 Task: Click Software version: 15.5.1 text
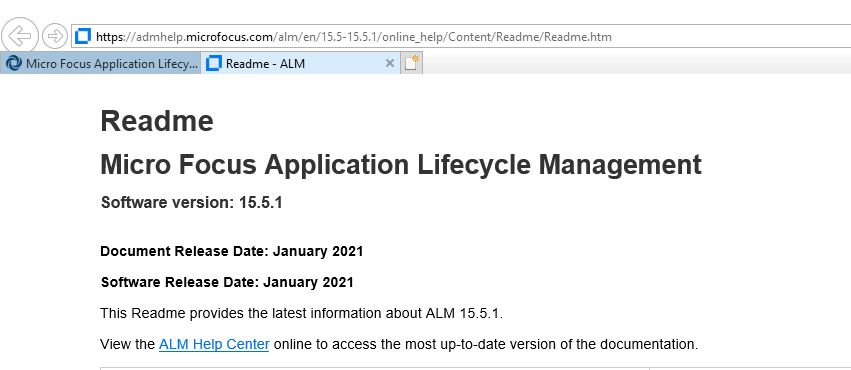click(192, 203)
